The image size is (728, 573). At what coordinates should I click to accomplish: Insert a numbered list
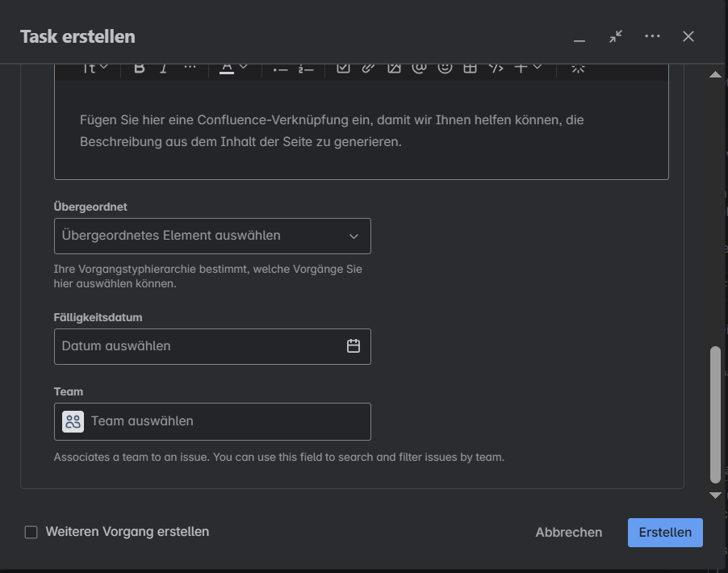[305, 68]
